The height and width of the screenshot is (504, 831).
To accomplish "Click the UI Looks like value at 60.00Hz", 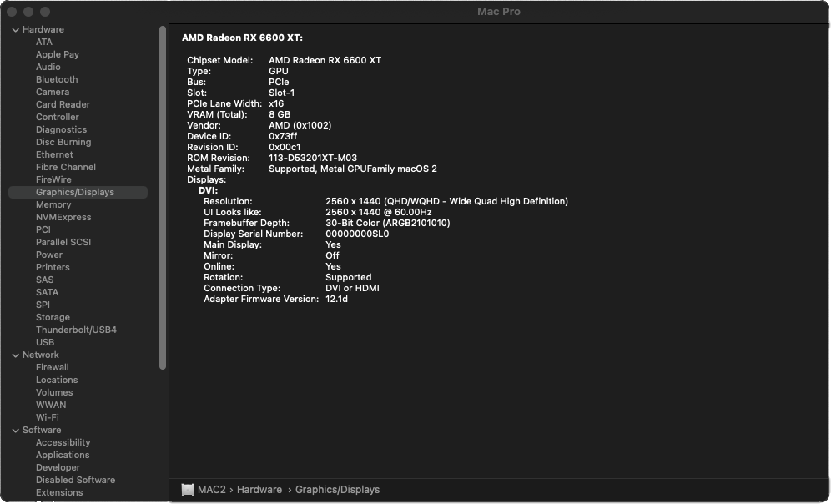I will click(379, 213).
